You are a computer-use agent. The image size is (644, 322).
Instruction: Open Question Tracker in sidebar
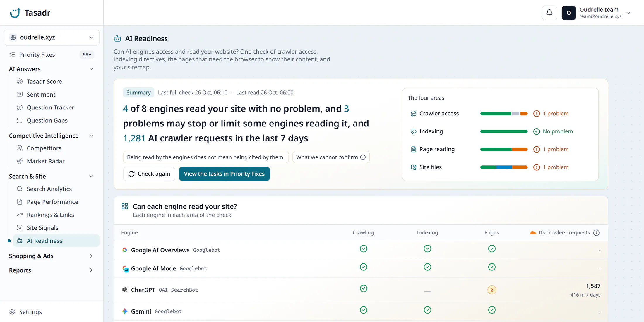click(56, 107)
